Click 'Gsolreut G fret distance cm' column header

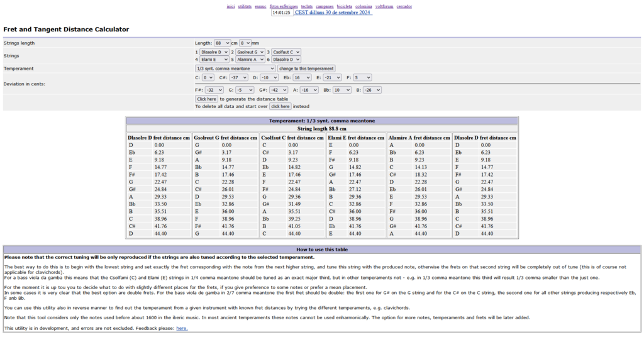click(x=226, y=138)
